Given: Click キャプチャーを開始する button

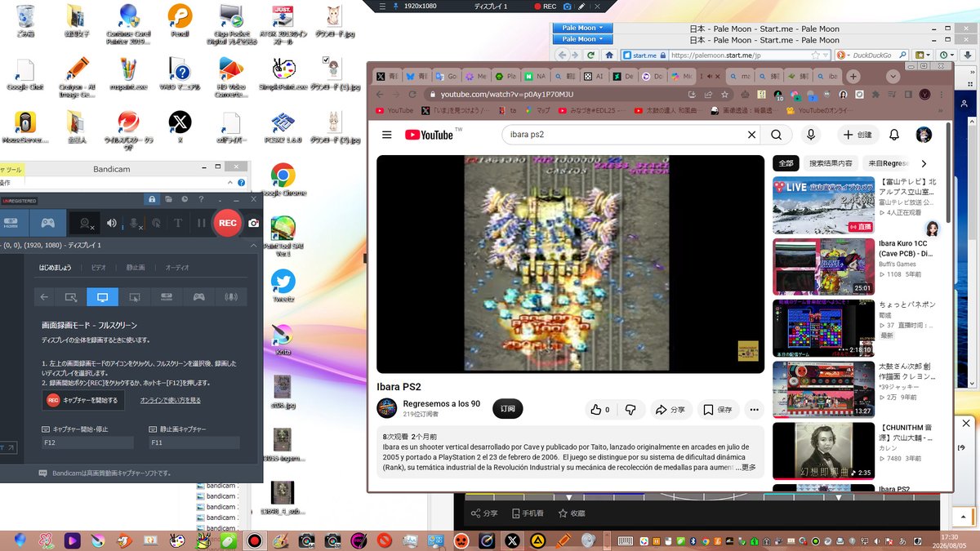Looking at the screenshot, I should pos(83,400).
